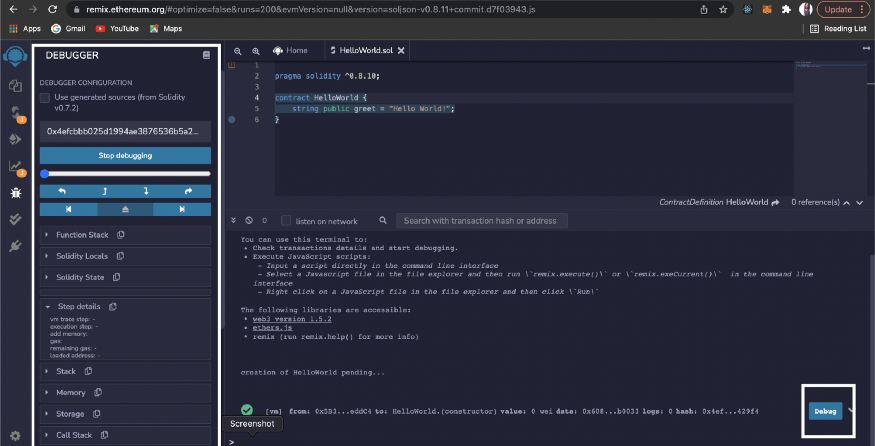Screen dimensions: 875x446
Task: Click the terminal search magnifier icon
Action: (x=383, y=220)
